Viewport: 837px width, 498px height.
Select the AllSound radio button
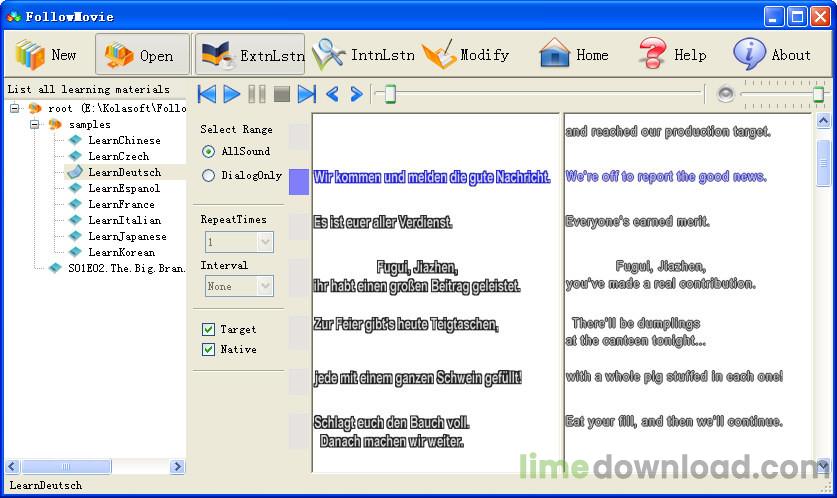208,152
